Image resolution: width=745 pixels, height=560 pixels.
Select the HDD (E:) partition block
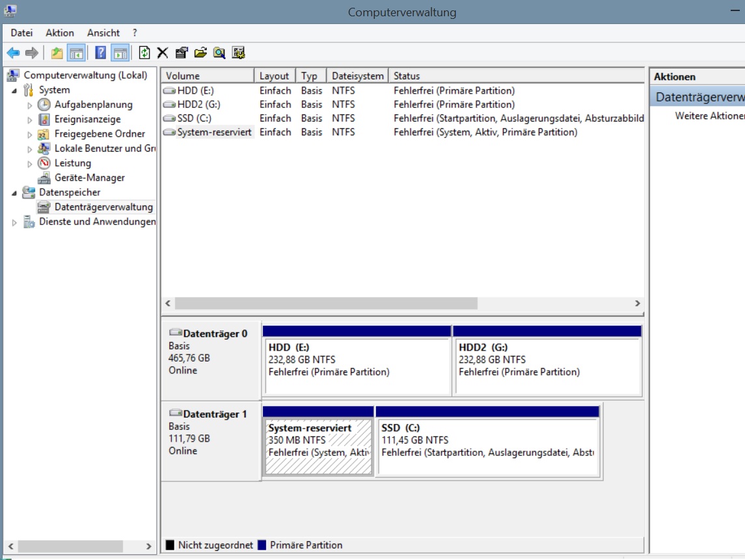click(357, 360)
